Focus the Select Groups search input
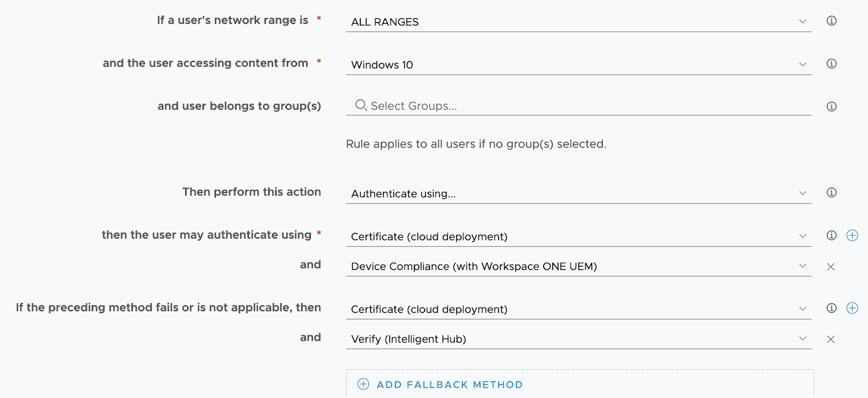The width and height of the screenshot is (868, 398). click(579, 106)
